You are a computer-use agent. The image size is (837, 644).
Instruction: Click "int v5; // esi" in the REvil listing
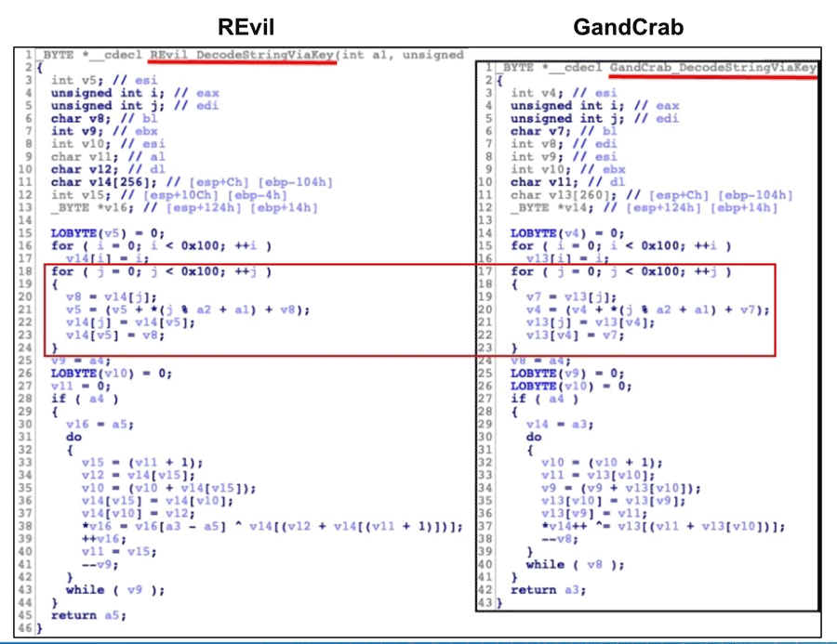pyautogui.click(x=104, y=80)
